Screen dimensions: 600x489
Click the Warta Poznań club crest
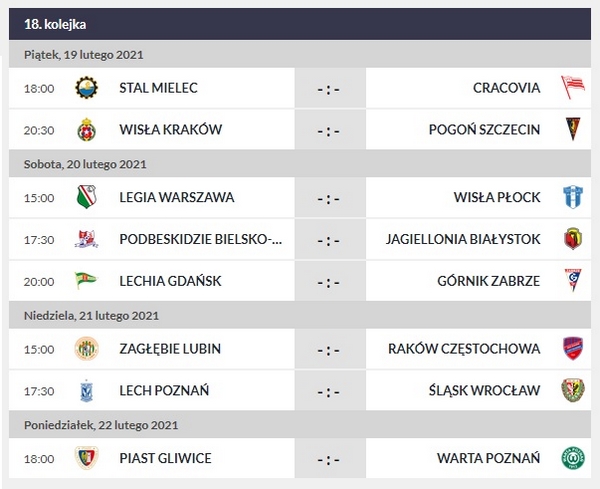coord(572,458)
